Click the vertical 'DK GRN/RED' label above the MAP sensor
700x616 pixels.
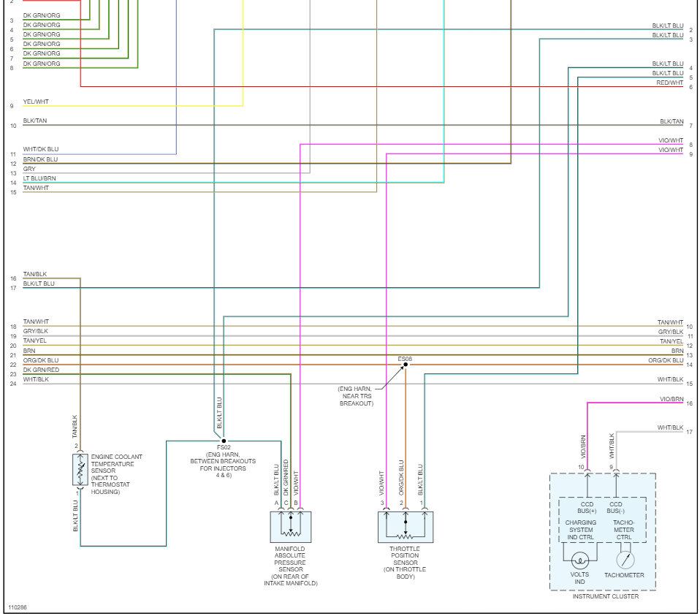pyautogui.click(x=286, y=478)
